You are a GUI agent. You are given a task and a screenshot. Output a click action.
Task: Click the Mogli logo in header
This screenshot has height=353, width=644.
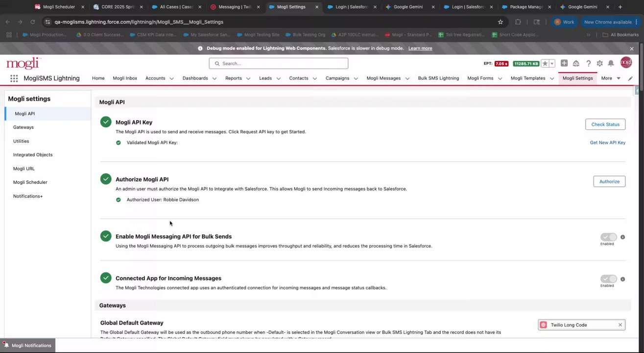pos(23,63)
